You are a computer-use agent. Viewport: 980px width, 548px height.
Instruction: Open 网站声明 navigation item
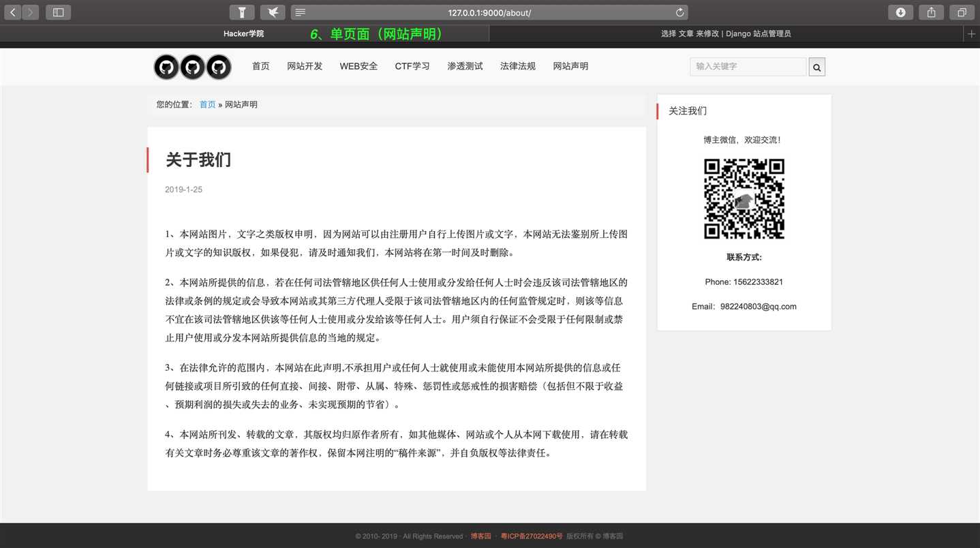[570, 66]
